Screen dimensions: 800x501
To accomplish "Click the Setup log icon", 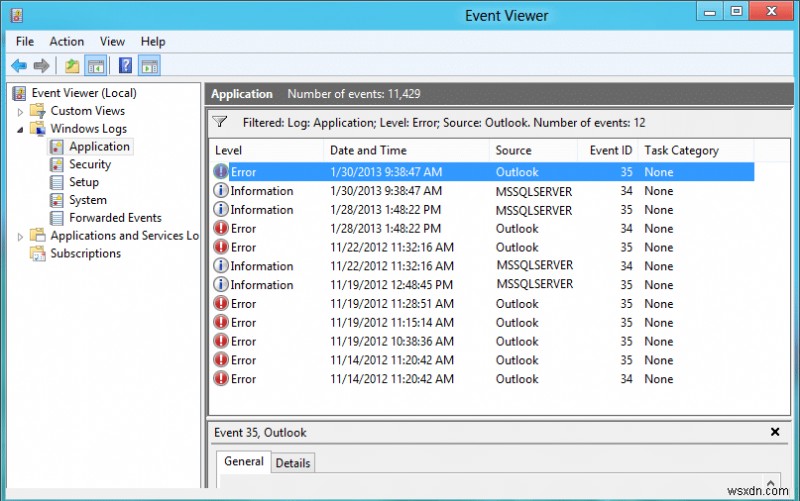I will pyautogui.click(x=57, y=182).
